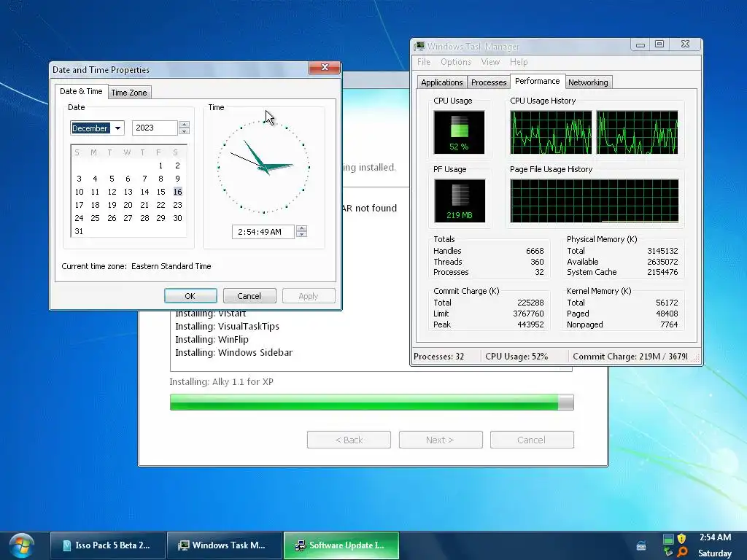Open the yellow security shield tray icon

point(682,539)
